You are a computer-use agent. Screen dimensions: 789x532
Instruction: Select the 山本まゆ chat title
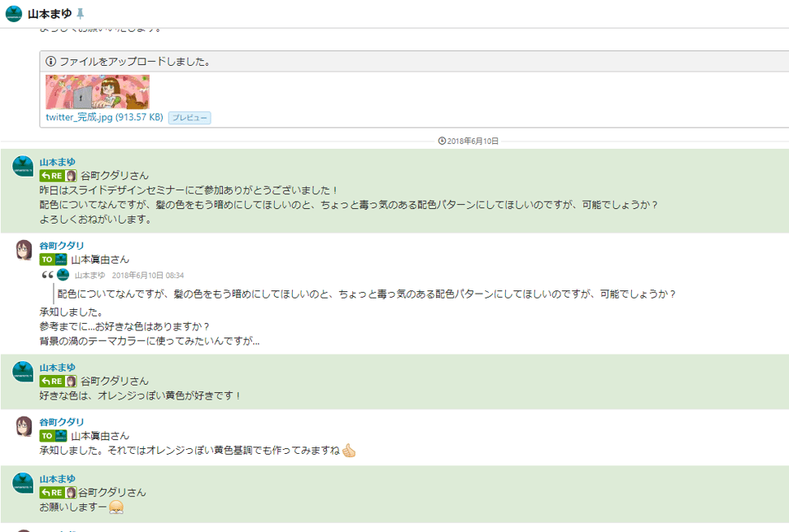point(50,14)
